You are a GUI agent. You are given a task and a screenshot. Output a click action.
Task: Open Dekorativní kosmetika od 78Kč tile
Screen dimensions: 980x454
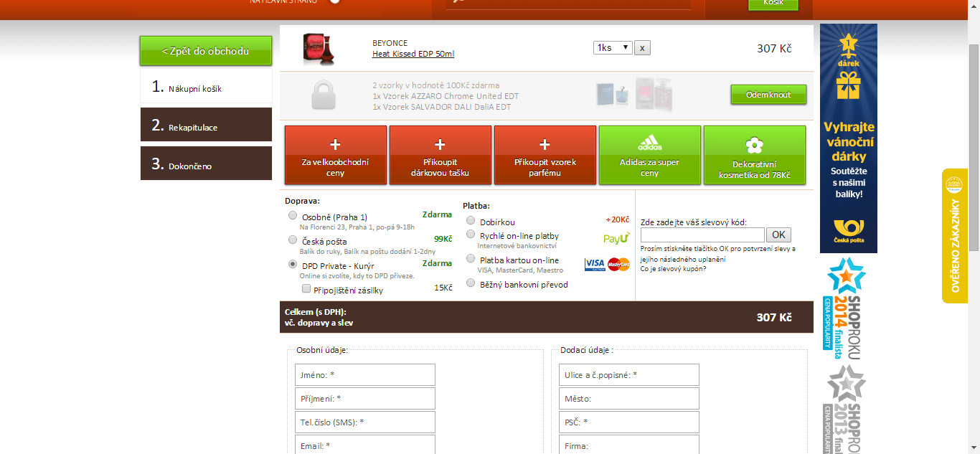tap(755, 155)
